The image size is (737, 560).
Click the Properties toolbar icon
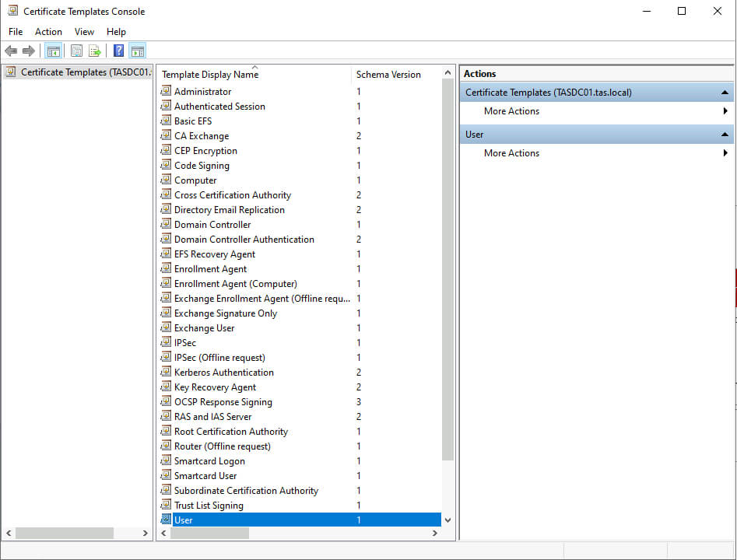pos(76,51)
